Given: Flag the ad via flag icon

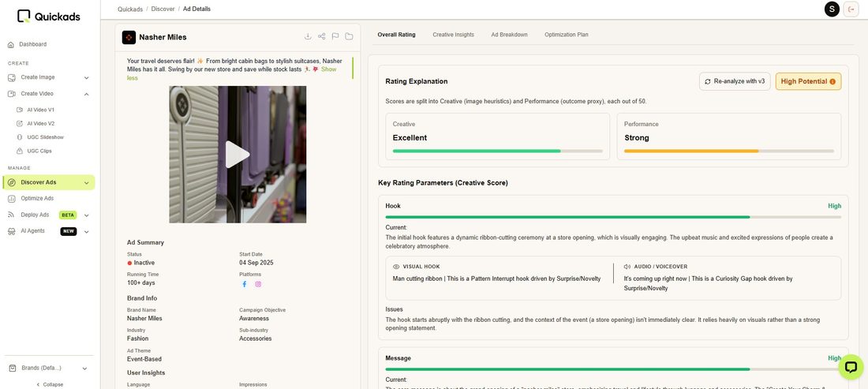Looking at the screenshot, I should [335, 36].
